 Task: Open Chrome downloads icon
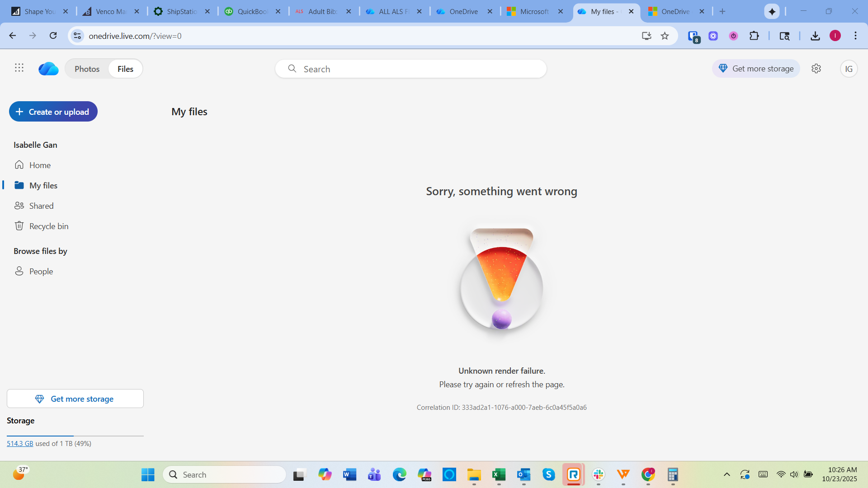[x=815, y=36]
